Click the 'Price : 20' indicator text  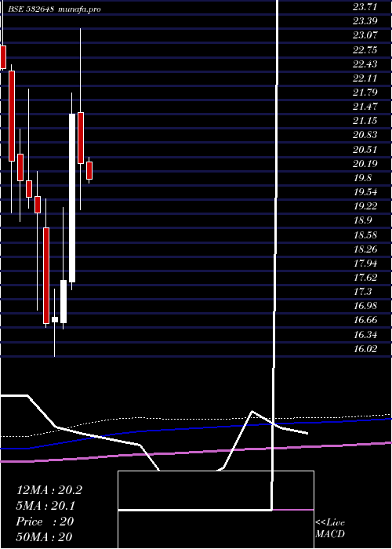point(45,522)
